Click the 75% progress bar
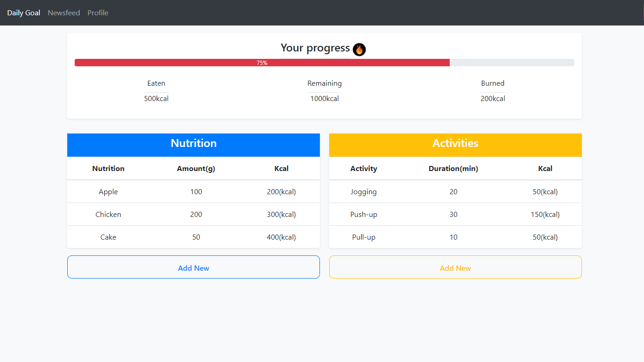644x362 pixels. (x=262, y=62)
